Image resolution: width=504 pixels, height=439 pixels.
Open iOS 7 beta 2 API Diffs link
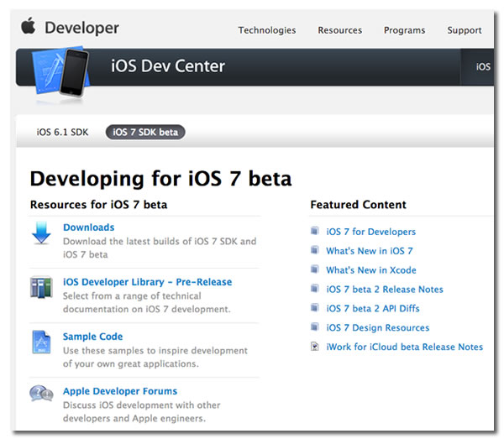373,309
